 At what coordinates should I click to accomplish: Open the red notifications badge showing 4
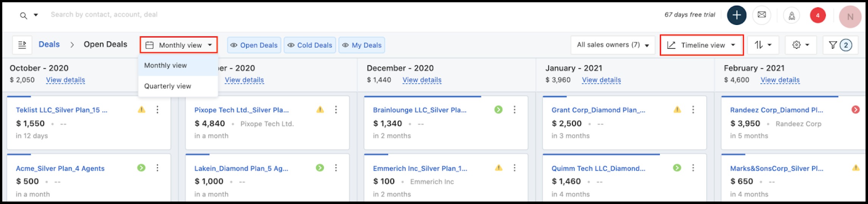point(818,16)
